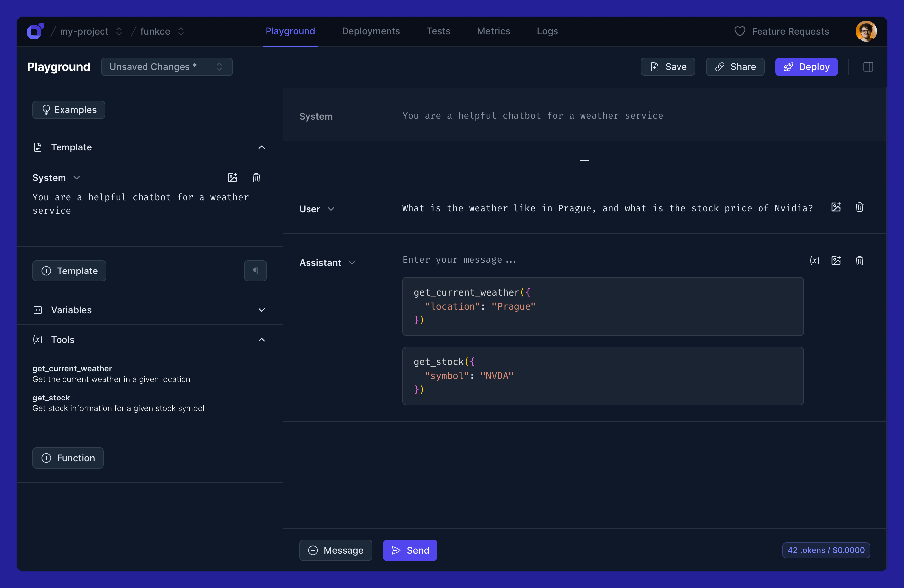Switch to the Deployments tab
The width and height of the screenshot is (904, 588).
(x=371, y=31)
